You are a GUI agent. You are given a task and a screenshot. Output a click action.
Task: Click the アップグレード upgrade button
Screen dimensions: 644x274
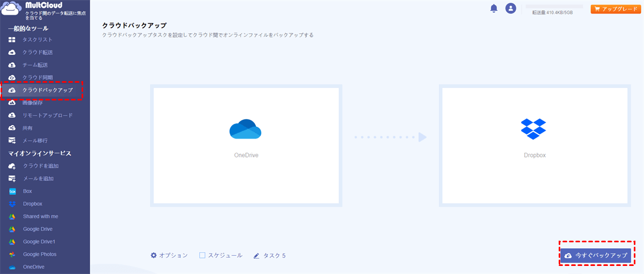click(x=616, y=9)
